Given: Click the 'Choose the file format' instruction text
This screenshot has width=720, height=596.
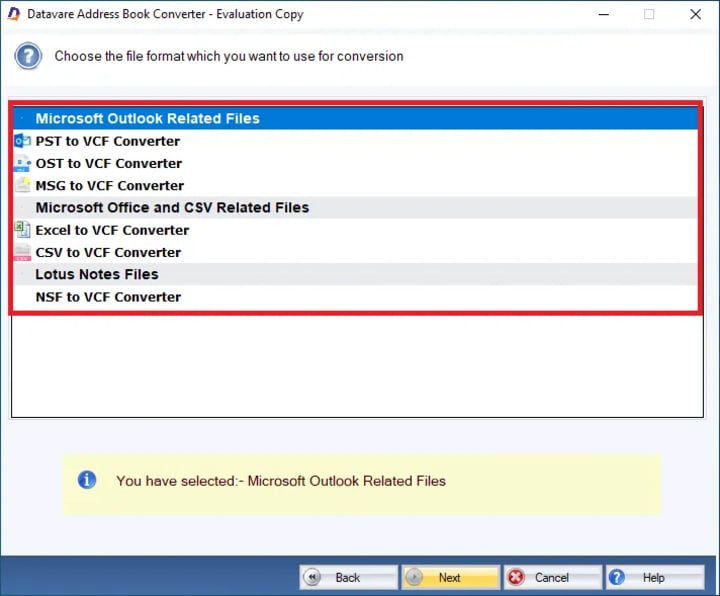Looking at the screenshot, I should click(229, 56).
